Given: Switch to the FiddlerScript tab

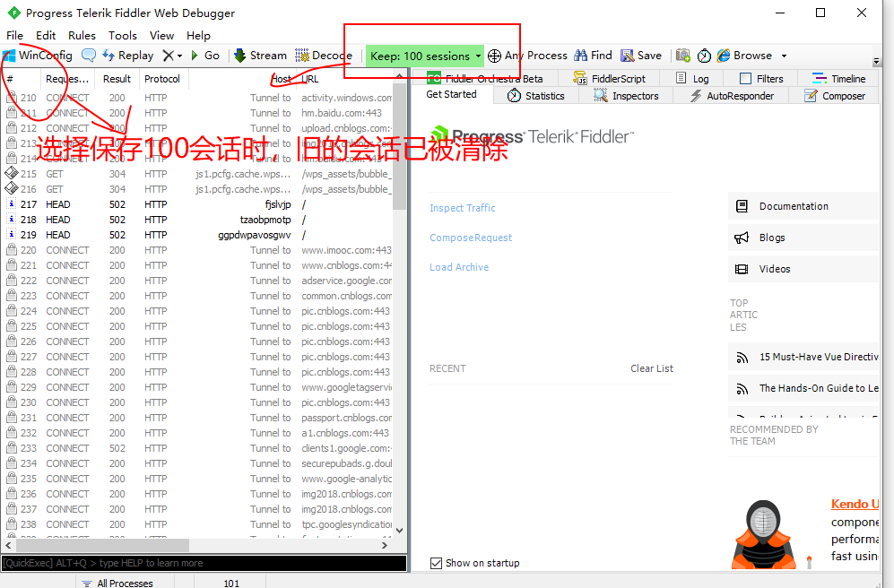Looking at the screenshot, I should (x=610, y=79).
